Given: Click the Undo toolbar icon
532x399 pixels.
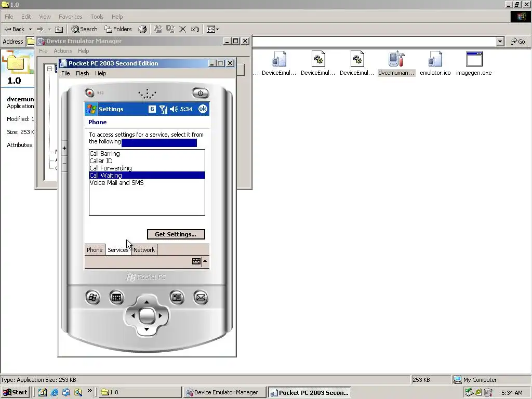Looking at the screenshot, I should pyautogui.click(x=195, y=29).
